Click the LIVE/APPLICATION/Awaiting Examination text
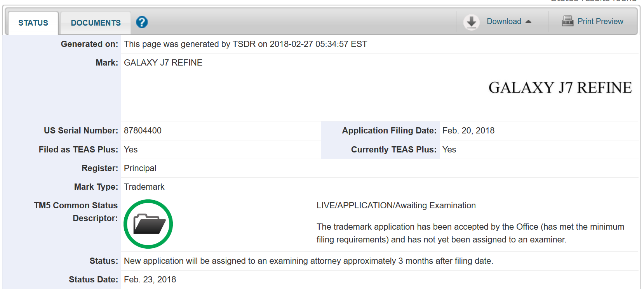Viewport: 644px width, 289px height. (396, 206)
